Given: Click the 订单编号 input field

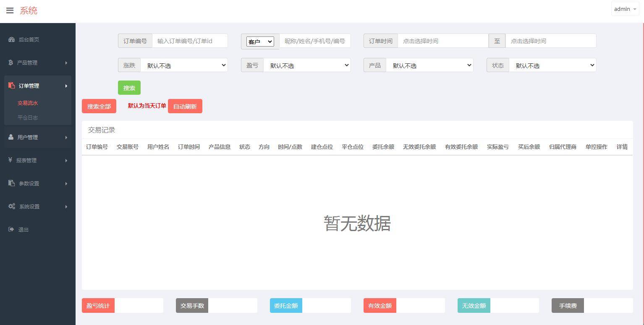Looking at the screenshot, I should (x=190, y=41).
